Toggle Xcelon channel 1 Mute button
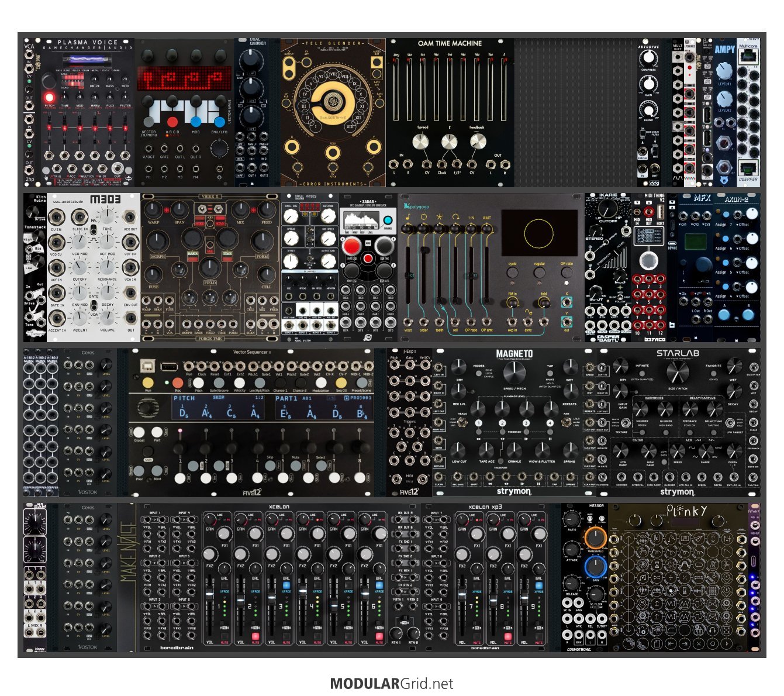Screen dimensions: 784x696 tap(225, 636)
